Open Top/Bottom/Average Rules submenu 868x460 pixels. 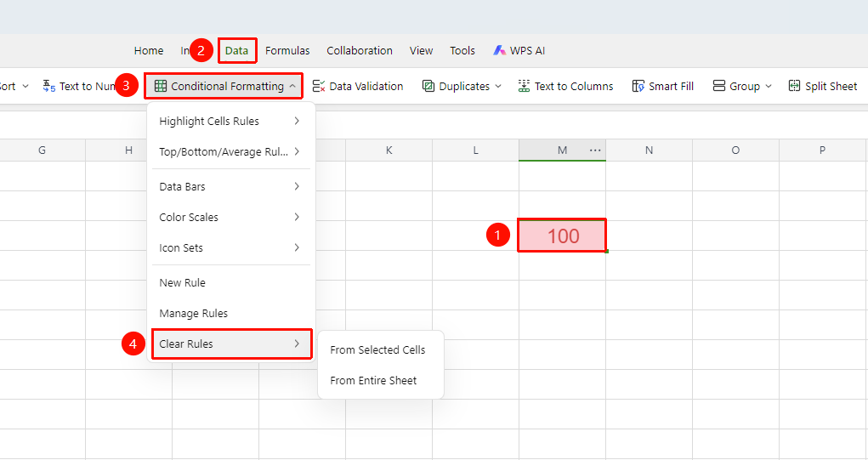coord(230,151)
